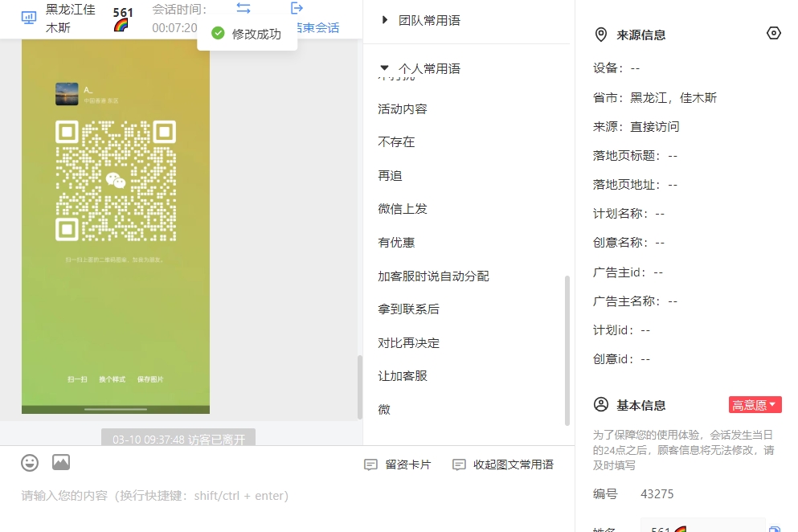Click the user profile icon beside 基本信息
Image resolution: width=798 pixels, height=532 pixels.
(601, 405)
